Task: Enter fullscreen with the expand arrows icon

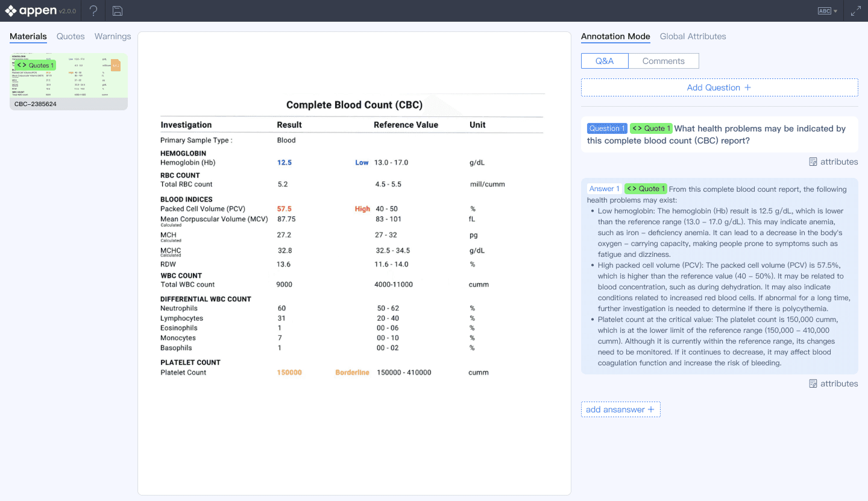Action: pyautogui.click(x=855, y=11)
